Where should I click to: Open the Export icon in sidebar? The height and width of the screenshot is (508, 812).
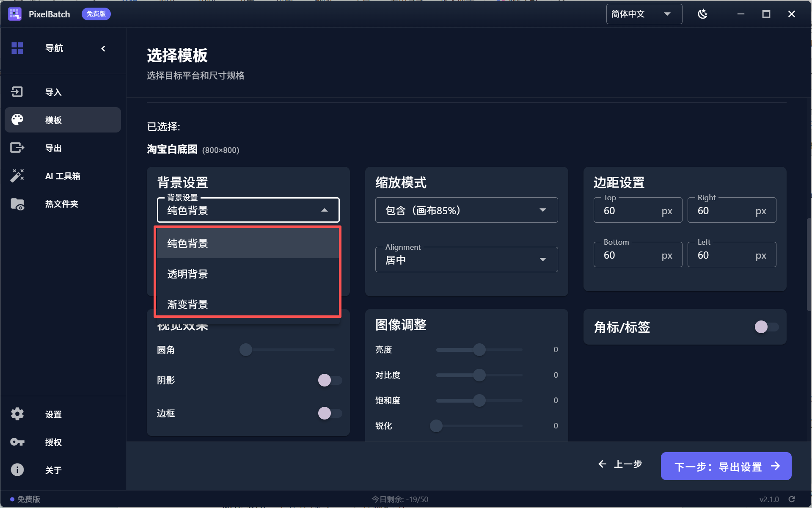click(17, 148)
